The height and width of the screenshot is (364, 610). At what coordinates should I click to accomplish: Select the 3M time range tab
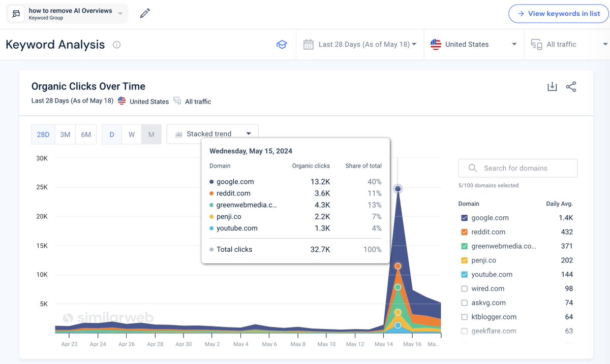pos(65,135)
